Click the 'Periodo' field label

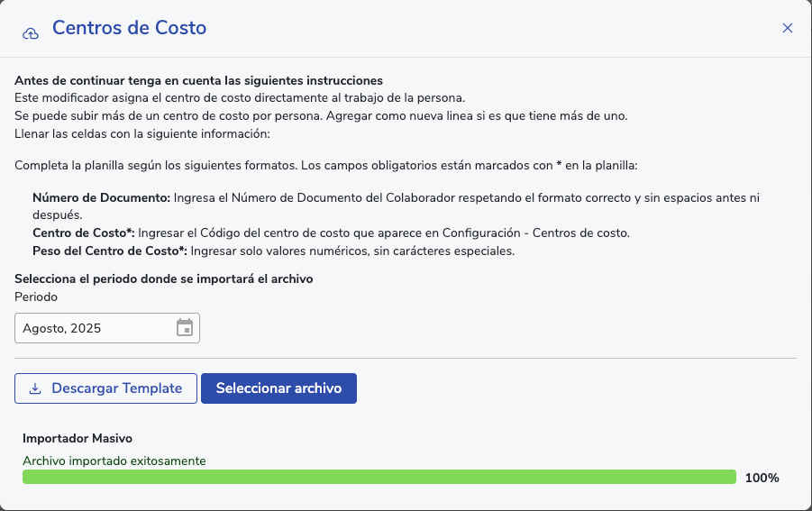[x=35, y=297]
